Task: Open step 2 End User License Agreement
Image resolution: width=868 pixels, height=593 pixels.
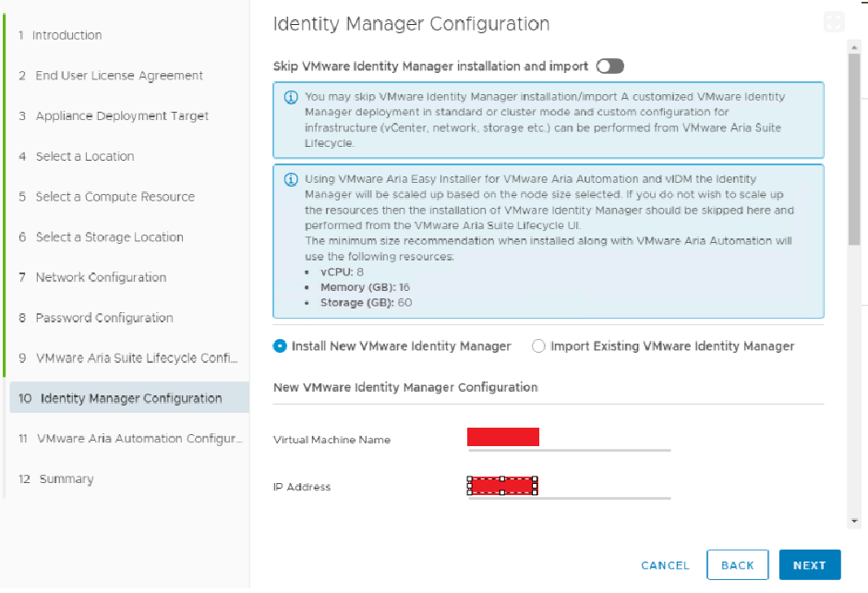Action: click(x=111, y=76)
